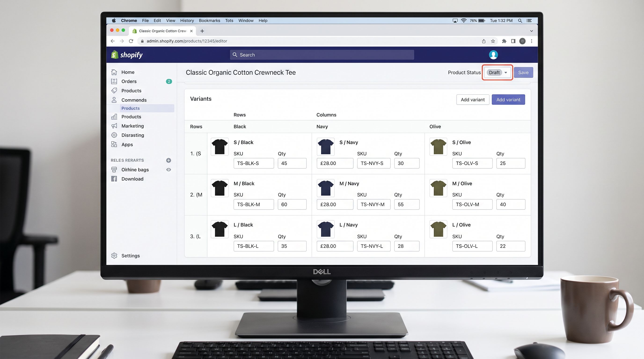This screenshot has height=359, width=644.
Task: Click the M / Black shirt thumbnail
Action: click(x=220, y=188)
